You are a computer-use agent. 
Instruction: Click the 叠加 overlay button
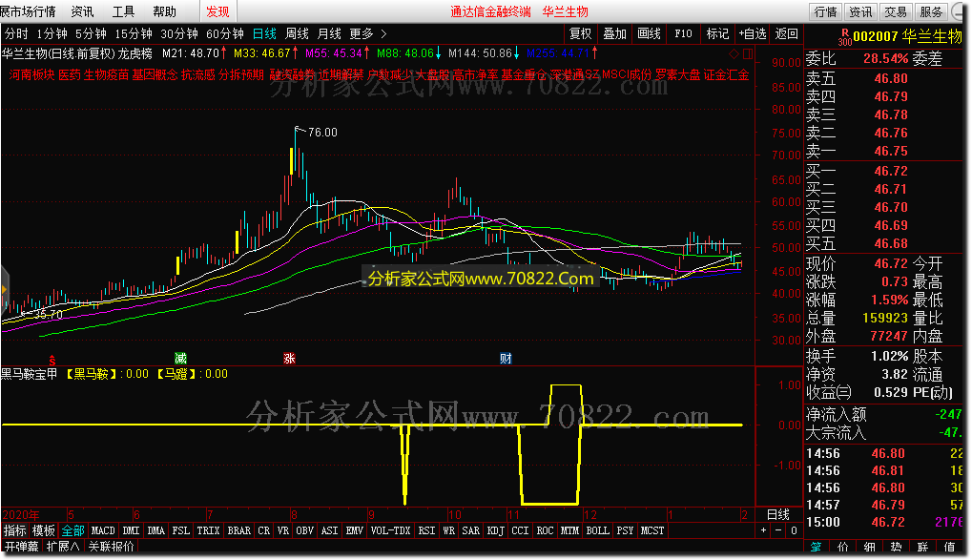(x=615, y=33)
